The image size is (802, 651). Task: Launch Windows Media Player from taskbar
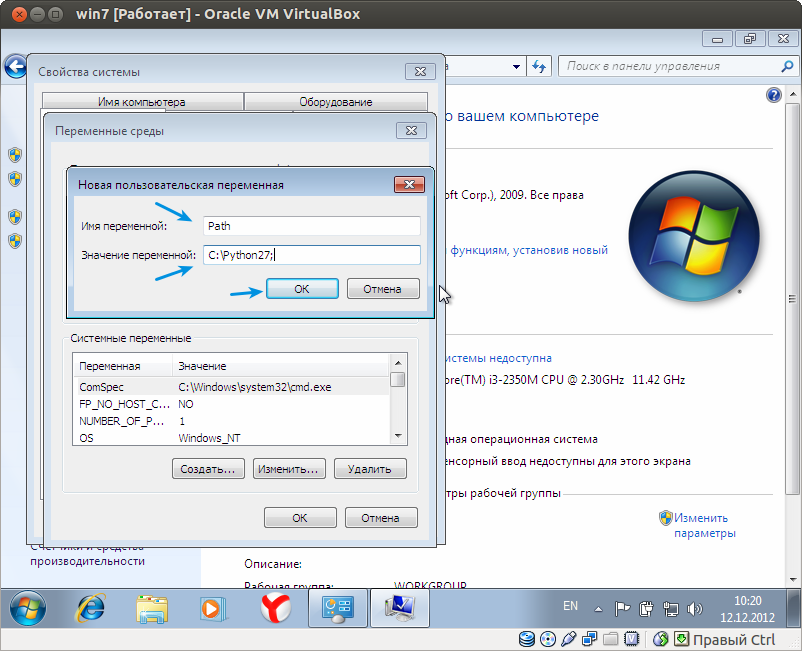212,609
